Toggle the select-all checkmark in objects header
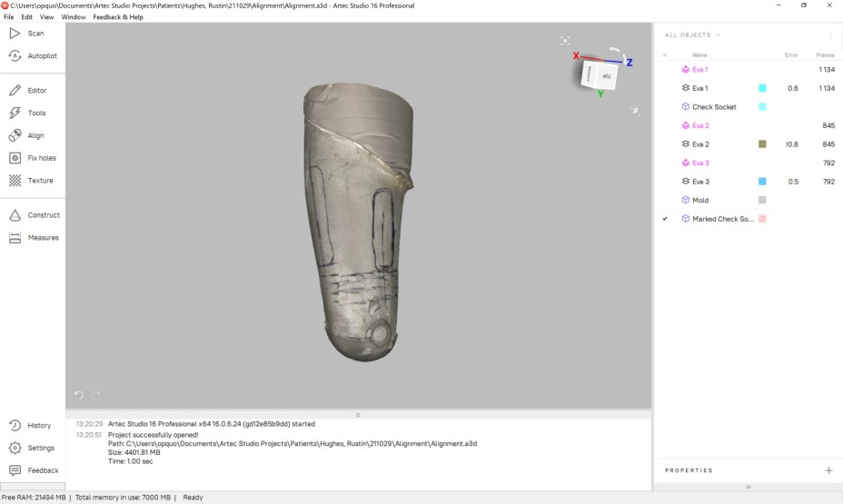The image size is (843, 504). (665, 55)
